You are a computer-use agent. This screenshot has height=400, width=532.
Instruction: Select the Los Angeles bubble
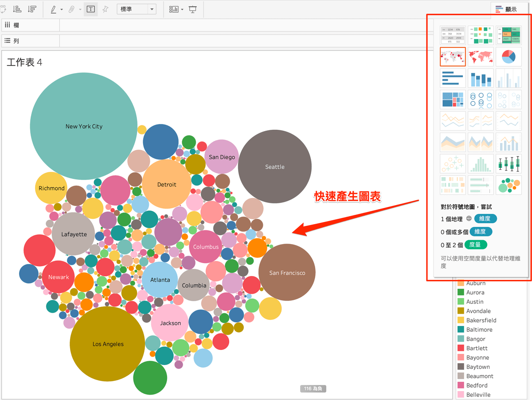[x=108, y=344]
